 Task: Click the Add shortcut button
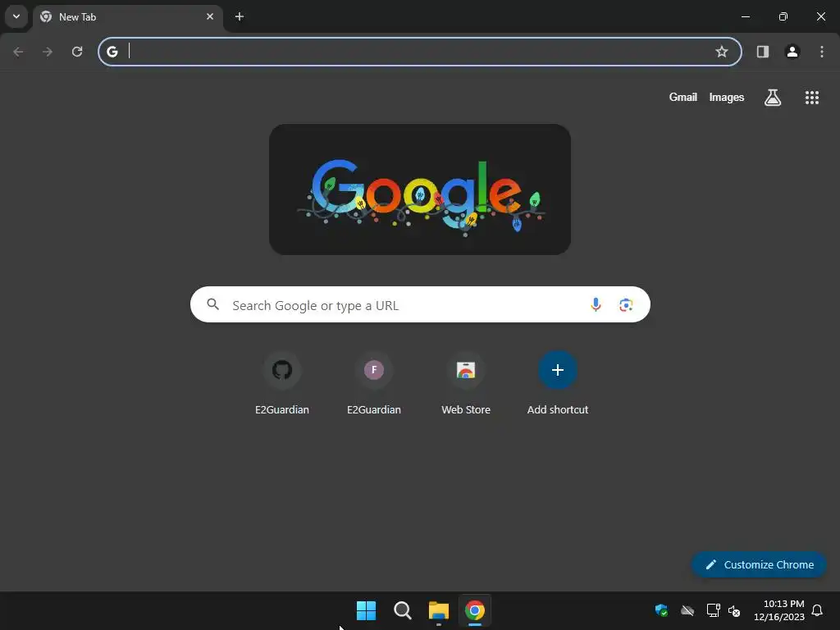coord(558,384)
